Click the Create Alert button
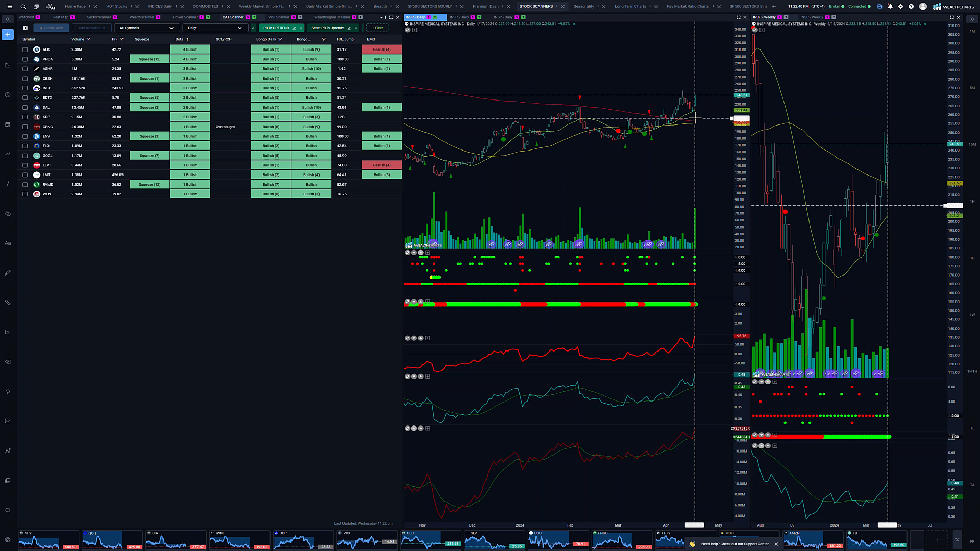This screenshot has height=551, width=980. 51,28
